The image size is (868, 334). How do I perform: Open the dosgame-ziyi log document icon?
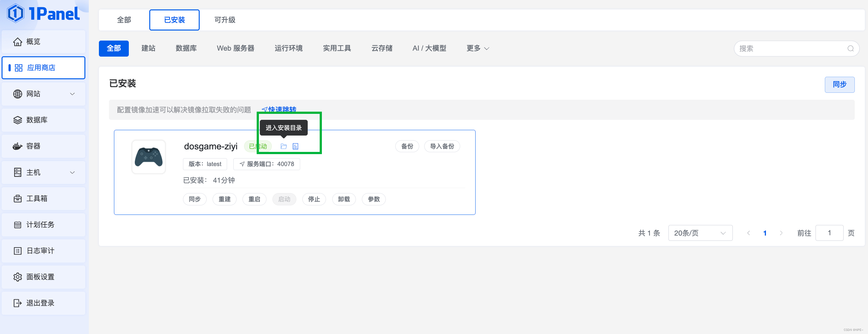click(295, 146)
